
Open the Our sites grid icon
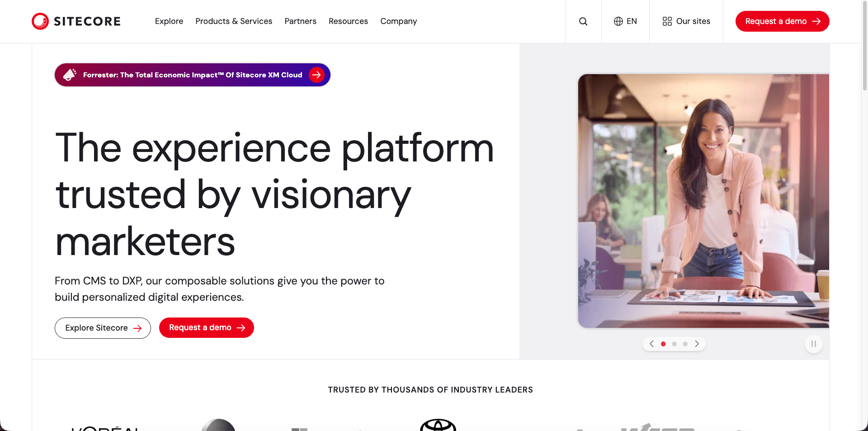click(667, 21)
